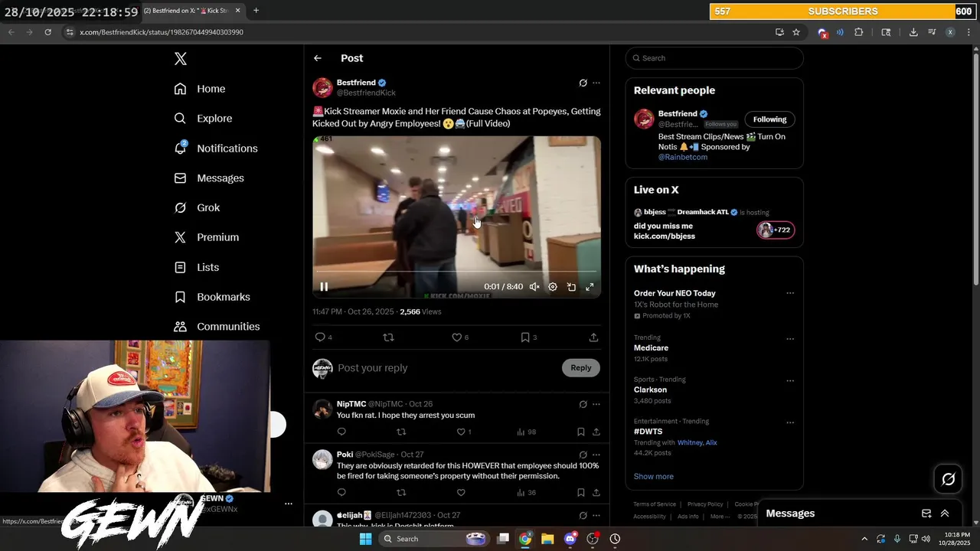980x551 pixels.
Task: Open a new browser tab
Action: 256,11
